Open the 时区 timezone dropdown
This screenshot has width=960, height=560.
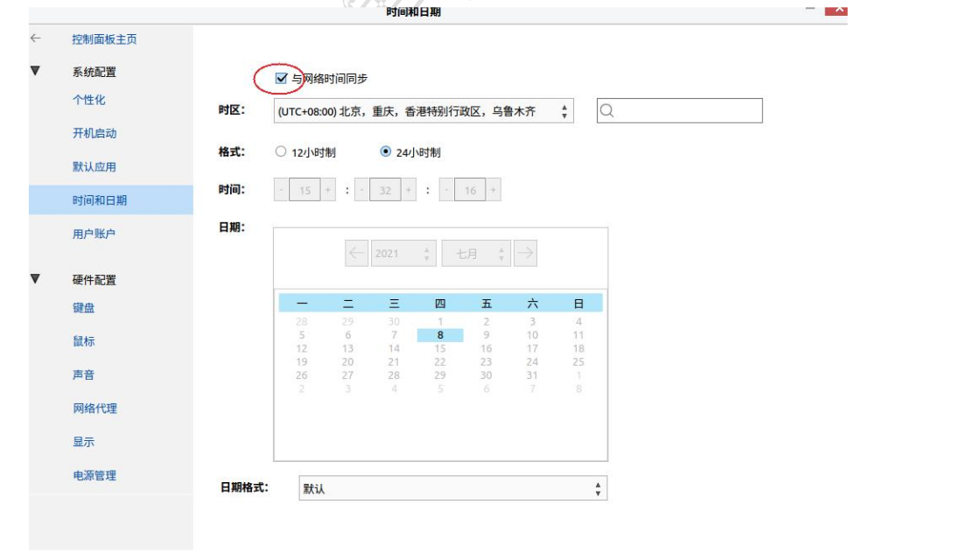[423, 111]
